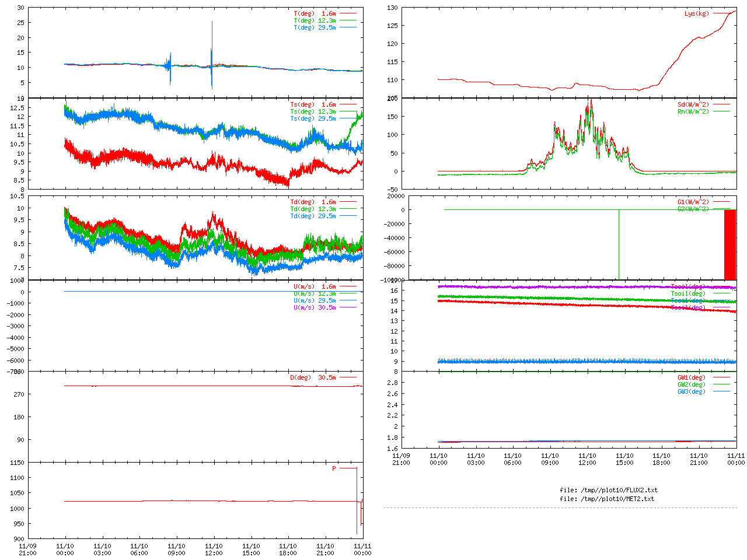Select the red Td(deg) 1.6m legend entry
Viewport: 747px width, 560px height.
pos(313,202)
